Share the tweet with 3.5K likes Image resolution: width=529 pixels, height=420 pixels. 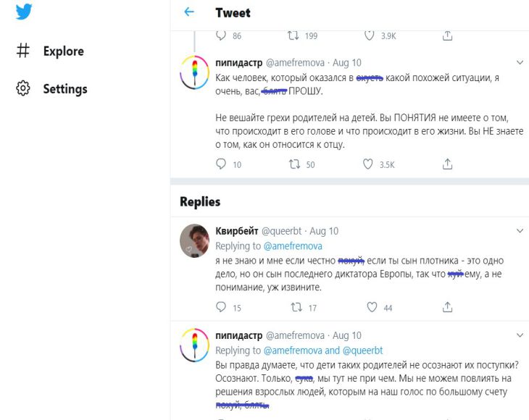(447, 164)
